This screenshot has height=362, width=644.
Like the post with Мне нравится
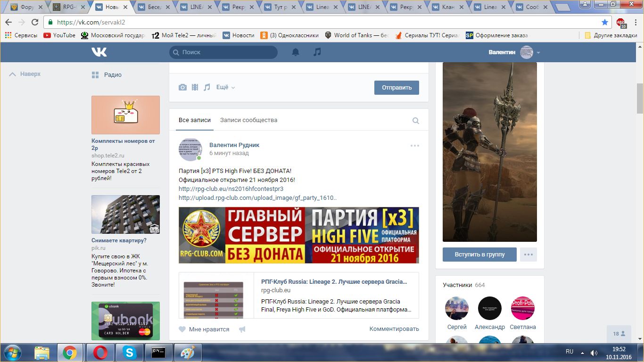coord(204,329)
